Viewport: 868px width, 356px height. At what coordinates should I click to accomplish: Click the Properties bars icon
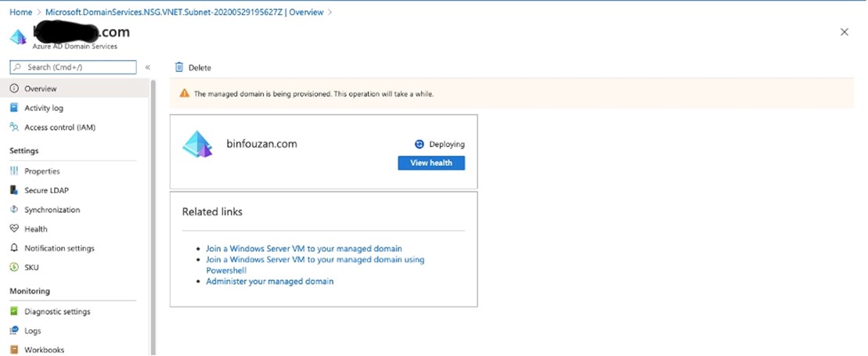[x=14, y=171]
